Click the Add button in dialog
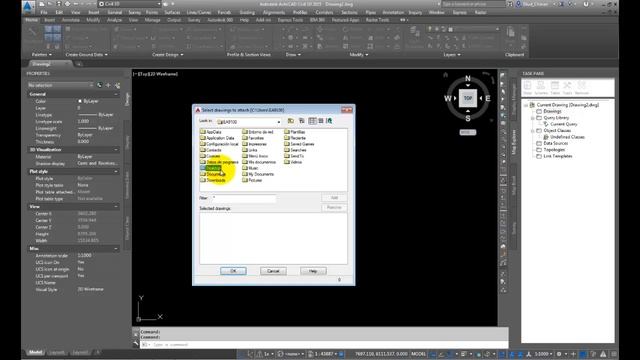 pyautogui.click(x=334, y=198)
